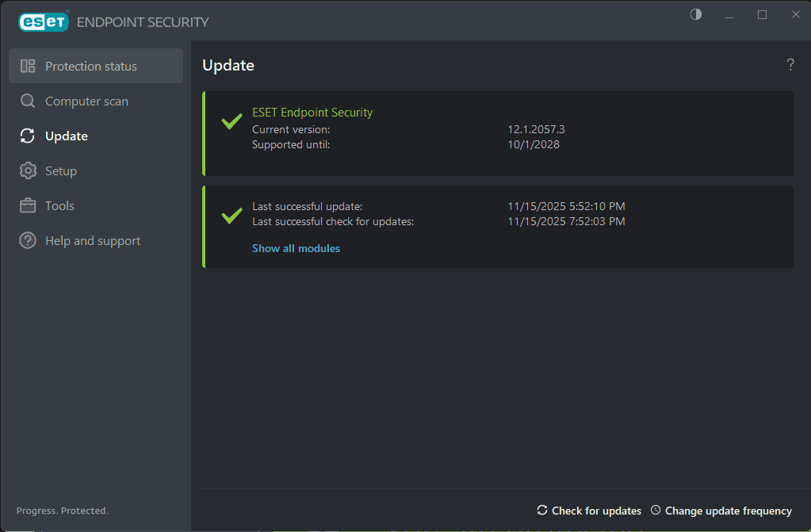Click Show all modules link
The height and width of the screenshot is (532, 811).
296,248
